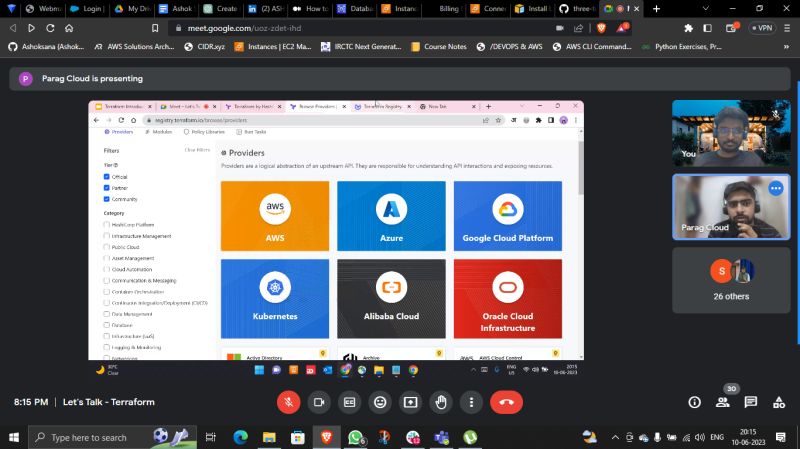Screen dimensions: 800x449
Task: Go forward in the Brave browser
Action: [x=31, y=28]
